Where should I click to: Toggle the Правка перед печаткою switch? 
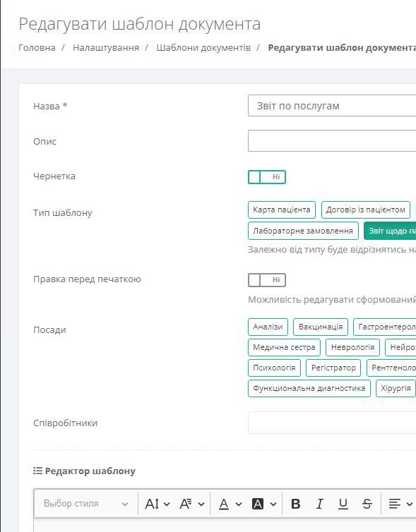pyautogui.click(x=266, y=280)
